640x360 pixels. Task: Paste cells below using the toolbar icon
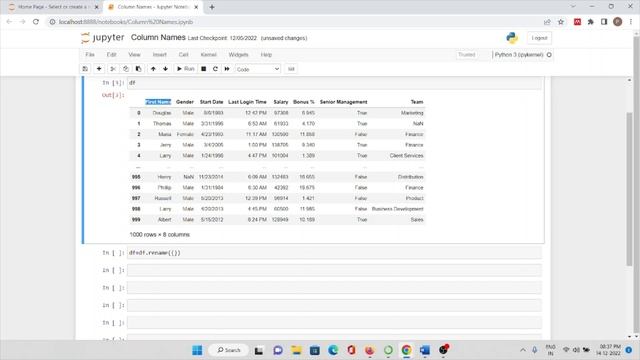click(x=138, y=69)
